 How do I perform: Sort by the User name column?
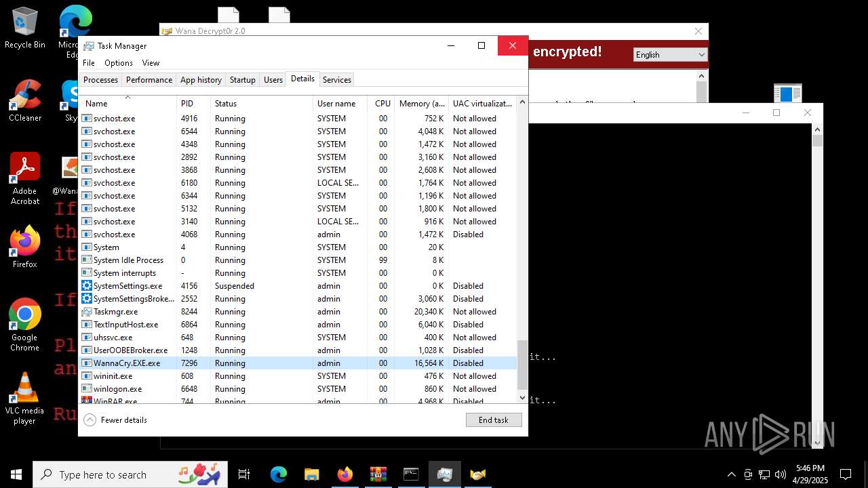pyautogui.click(x=340, y=104)
